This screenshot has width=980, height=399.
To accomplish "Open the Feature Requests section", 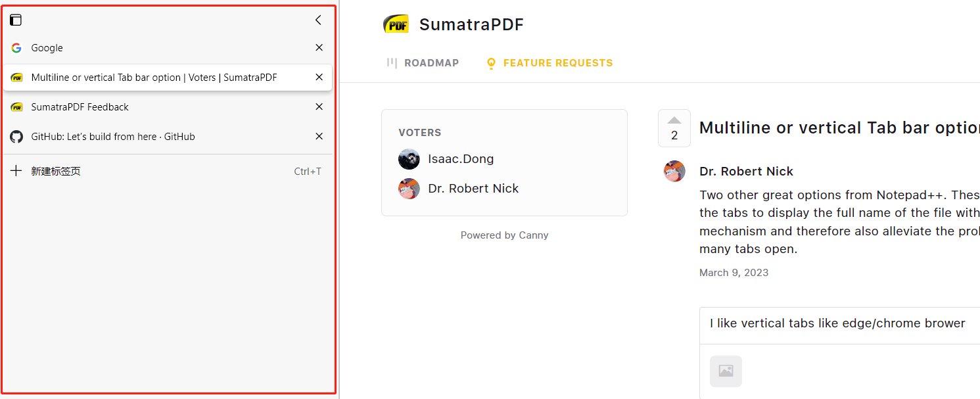I will pos(549,63).
